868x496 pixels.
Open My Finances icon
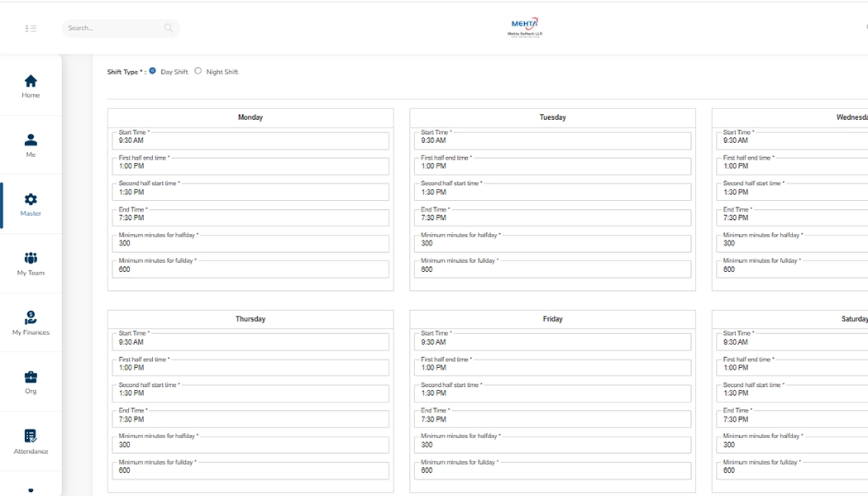tap(31, 317)
